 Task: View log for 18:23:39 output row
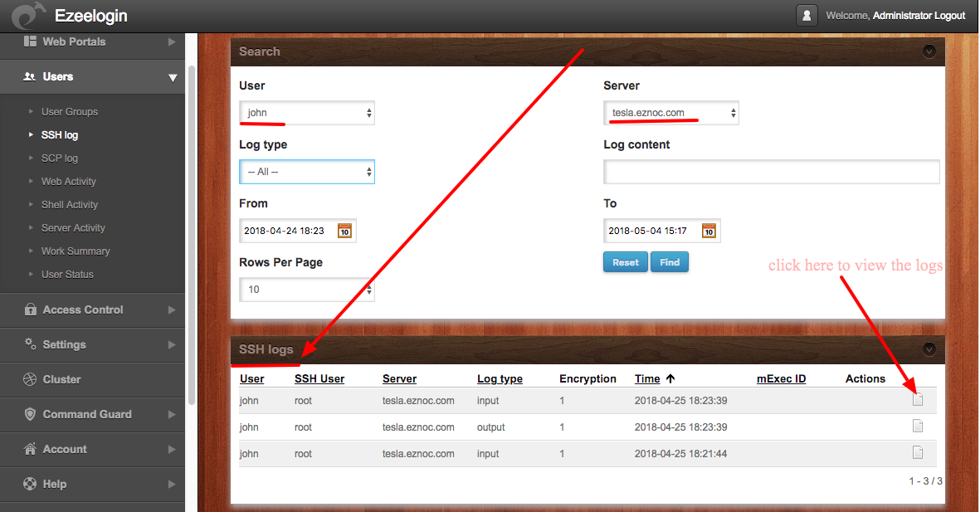coord(918,427)
